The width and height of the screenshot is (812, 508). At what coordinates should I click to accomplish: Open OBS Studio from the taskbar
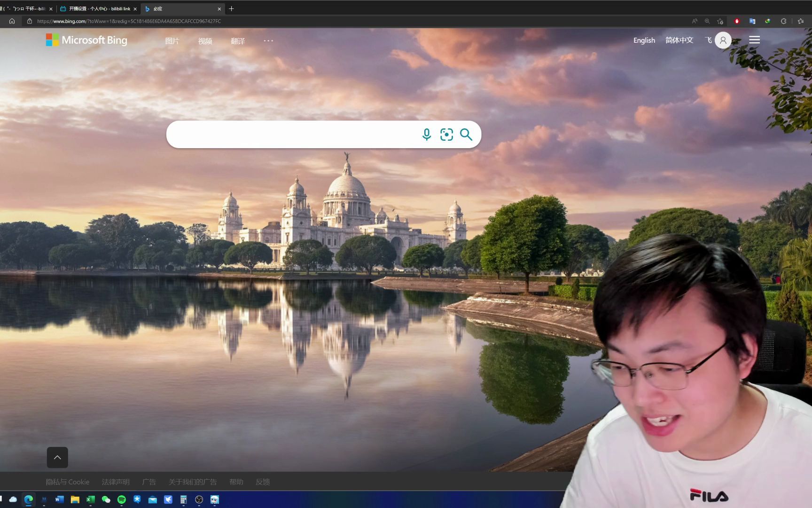(199, 500)
